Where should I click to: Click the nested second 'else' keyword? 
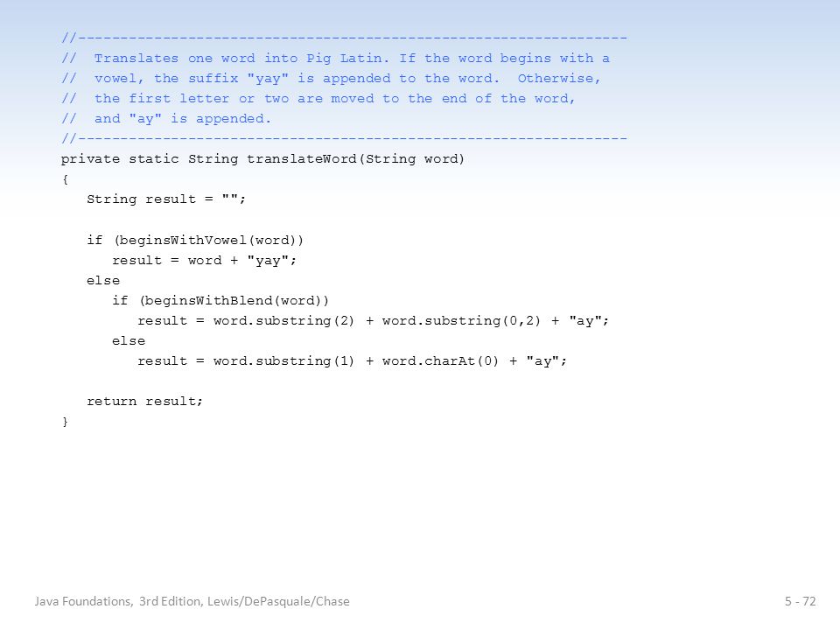(x=129, y=340)
